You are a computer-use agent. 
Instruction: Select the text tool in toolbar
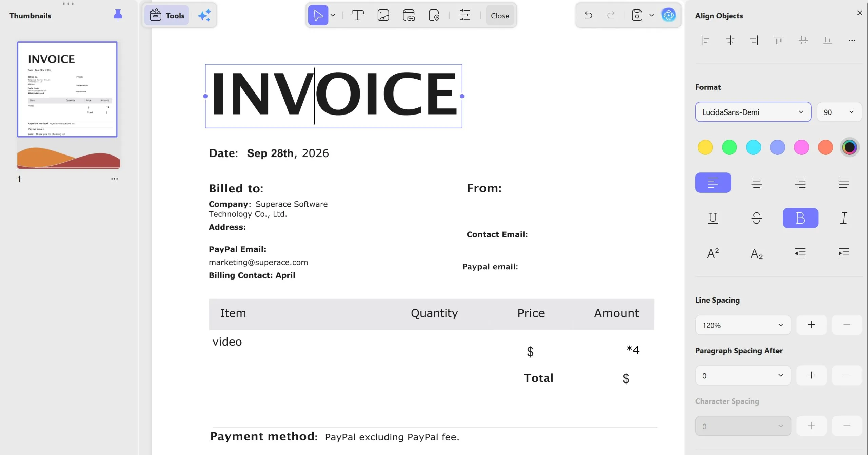point(357,15)
